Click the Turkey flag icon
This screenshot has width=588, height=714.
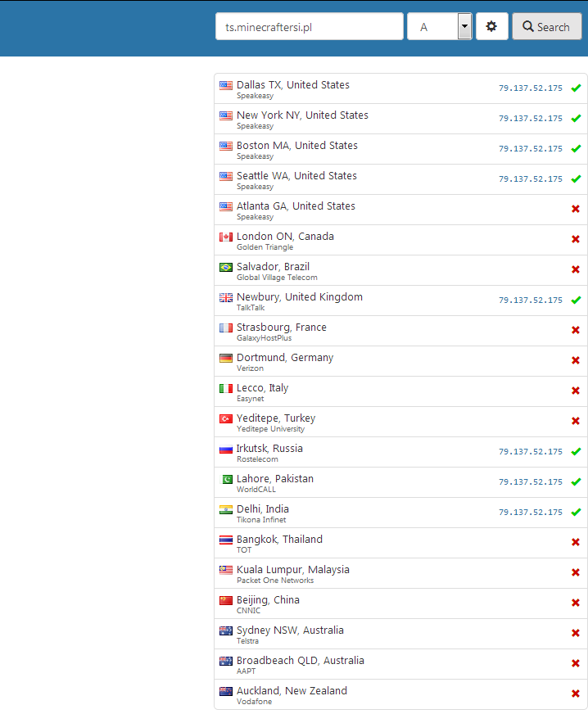226,418
